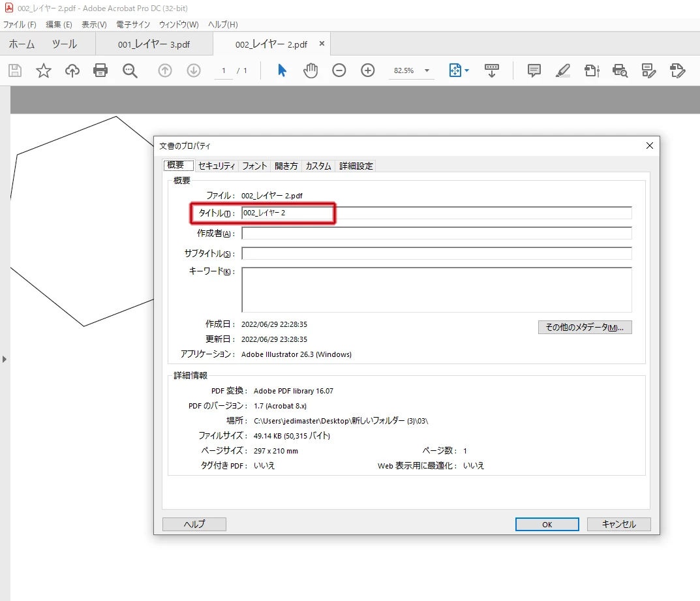The width and height of the screenshot is (700, 601).
Task: Click the rotate page toolbar icon
Action: (592, 70)
